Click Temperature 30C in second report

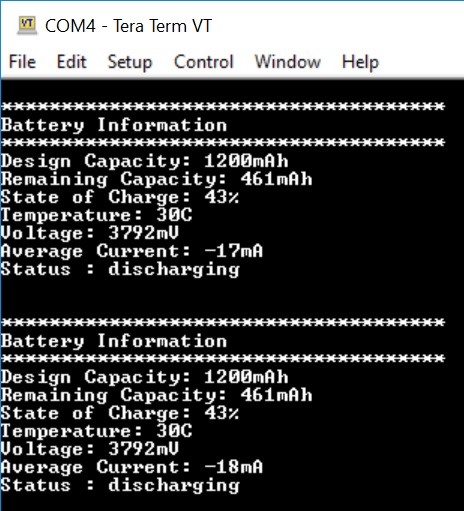tap(96, 431)
